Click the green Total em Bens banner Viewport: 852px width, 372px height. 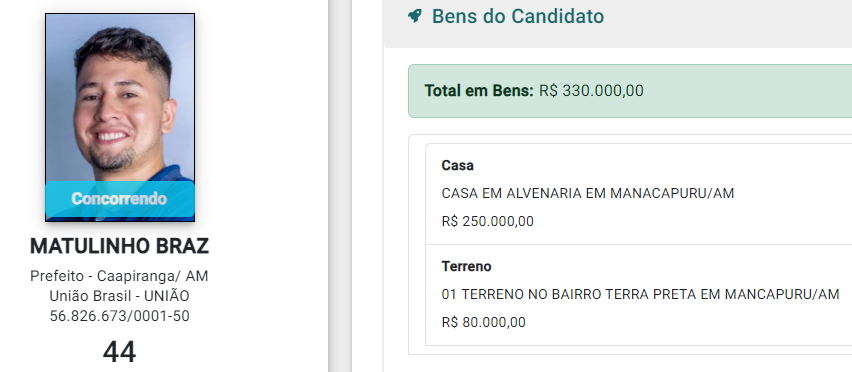630,91
